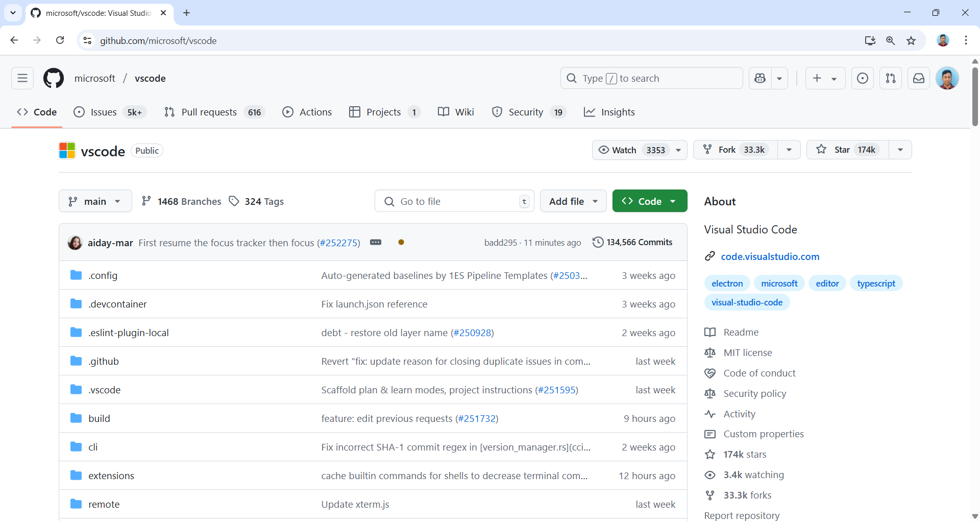Screen dimensions: 980x521
Task: Open the tab search dropdown in Chrome
Action: pos(13,13)
